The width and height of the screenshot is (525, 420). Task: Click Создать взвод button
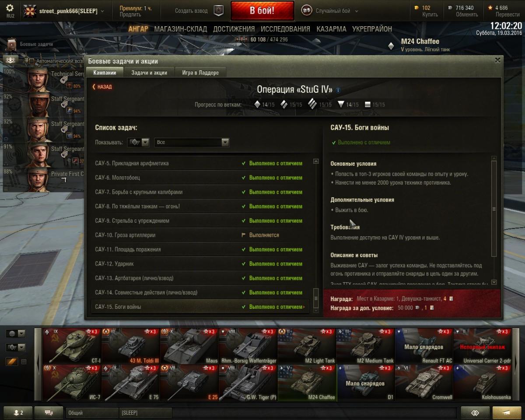191,11
